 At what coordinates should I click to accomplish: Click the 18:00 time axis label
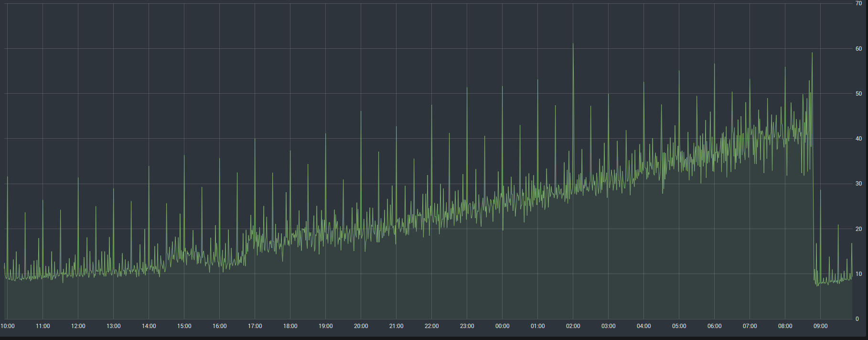click(x=290, y=326)
